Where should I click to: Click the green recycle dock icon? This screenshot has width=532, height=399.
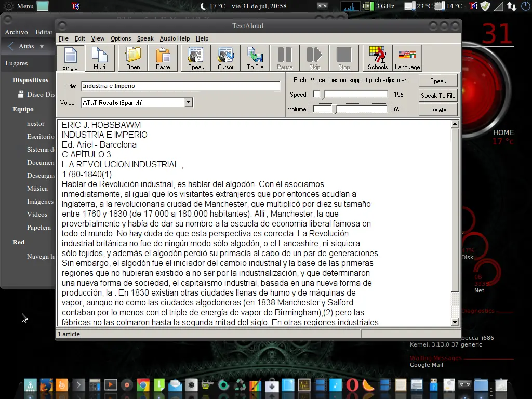(x=240, y=385)
